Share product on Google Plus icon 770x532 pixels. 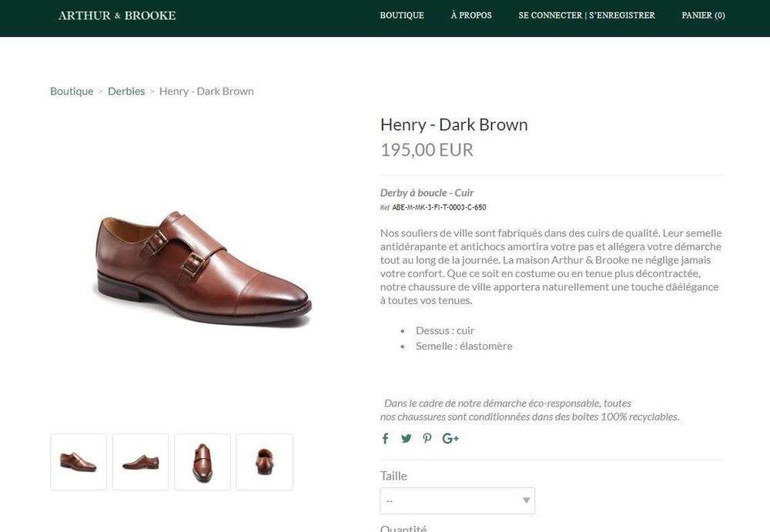tap(450, 439)
